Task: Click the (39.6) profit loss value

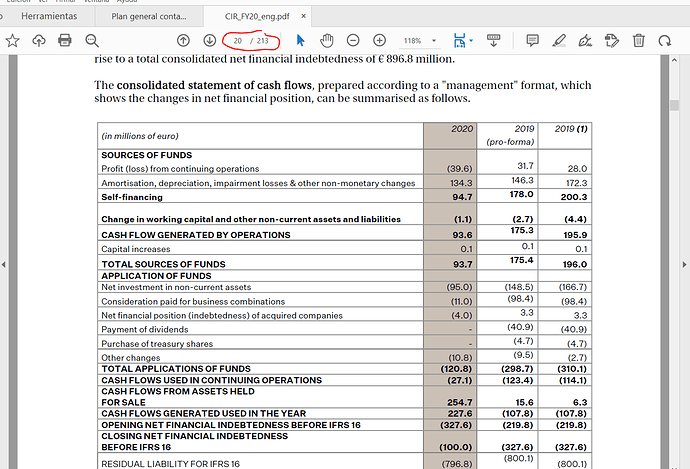Action: tap(459, 169)
